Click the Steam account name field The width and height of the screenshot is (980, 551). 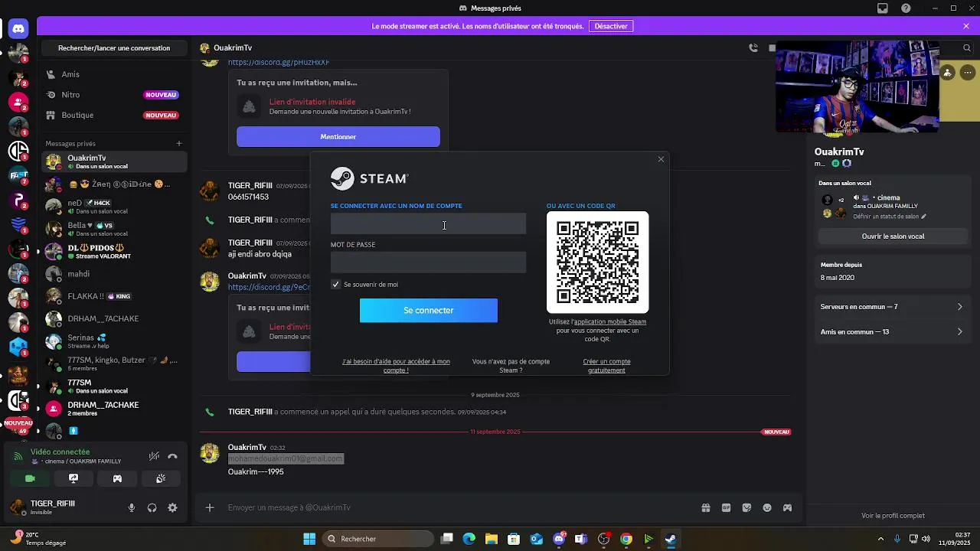point(428,223)
